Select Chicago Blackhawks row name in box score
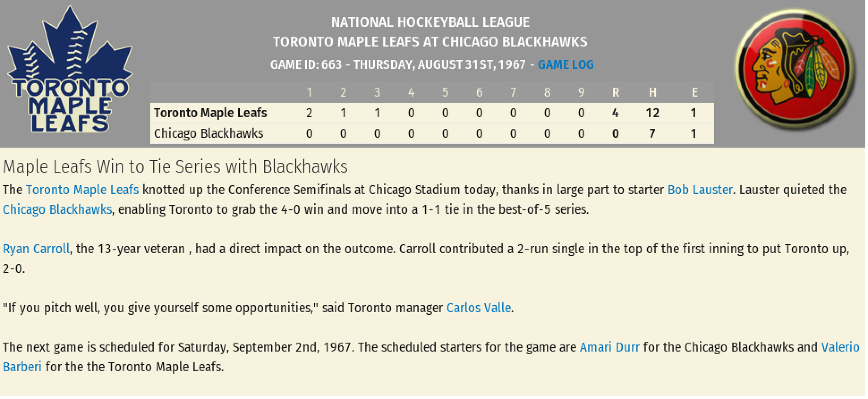The height and width of the screenshot is (399, 868). [208, 134]
